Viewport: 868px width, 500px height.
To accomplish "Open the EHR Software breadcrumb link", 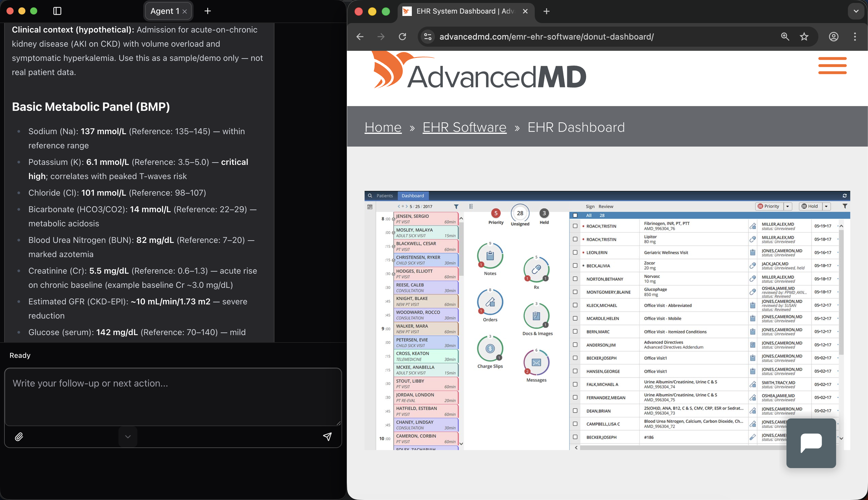I will coord(464,127).
